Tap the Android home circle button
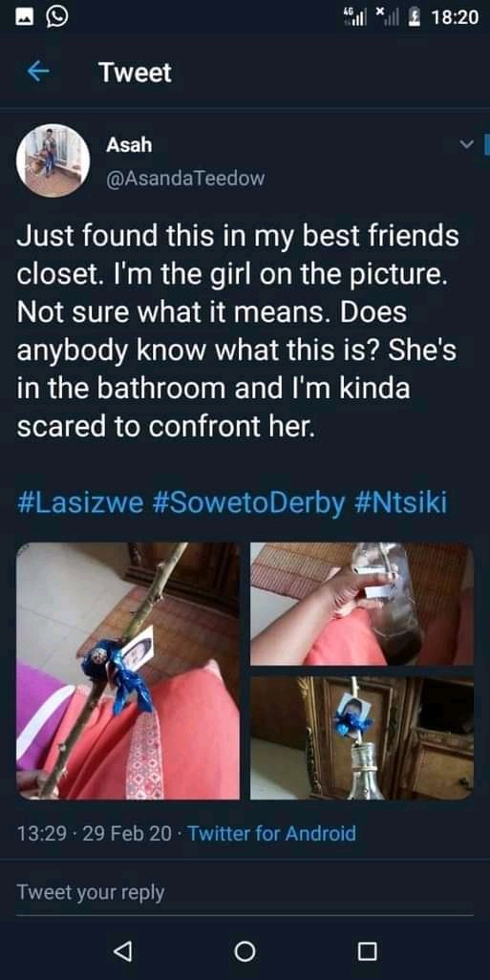The width and height of the screenshot is (490, 980). [x=245, y=951]
